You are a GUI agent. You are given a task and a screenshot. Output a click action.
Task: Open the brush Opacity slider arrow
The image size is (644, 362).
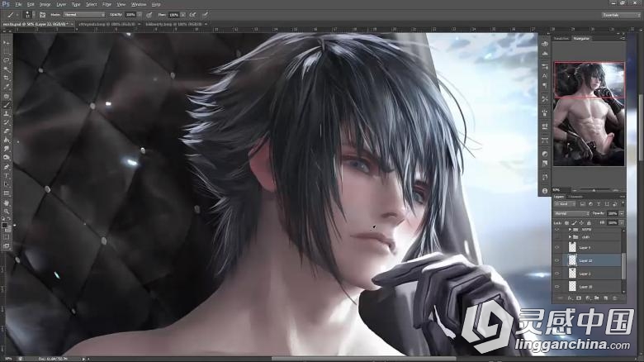click(140, 15)
